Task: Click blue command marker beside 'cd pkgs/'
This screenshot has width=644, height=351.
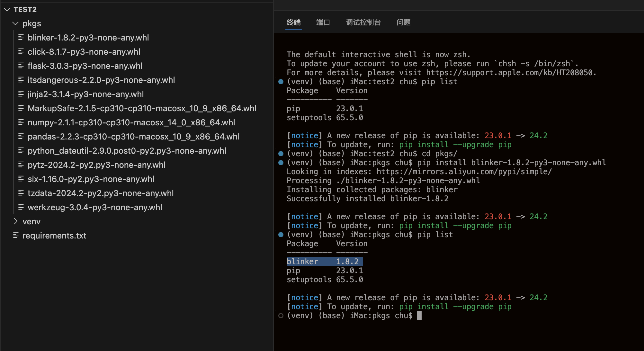Action: click(281, 154)
